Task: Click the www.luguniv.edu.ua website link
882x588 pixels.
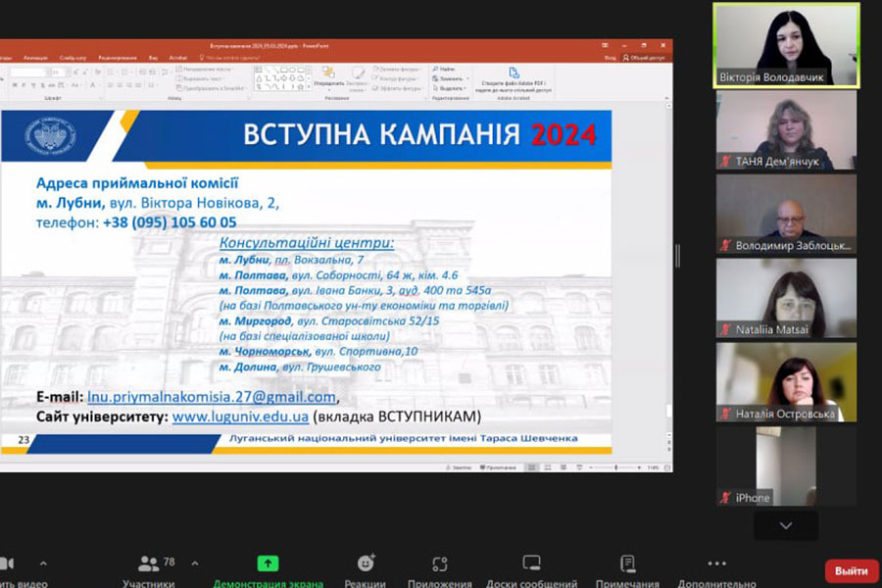Action: pyautogui.click(x=240, y=416)
